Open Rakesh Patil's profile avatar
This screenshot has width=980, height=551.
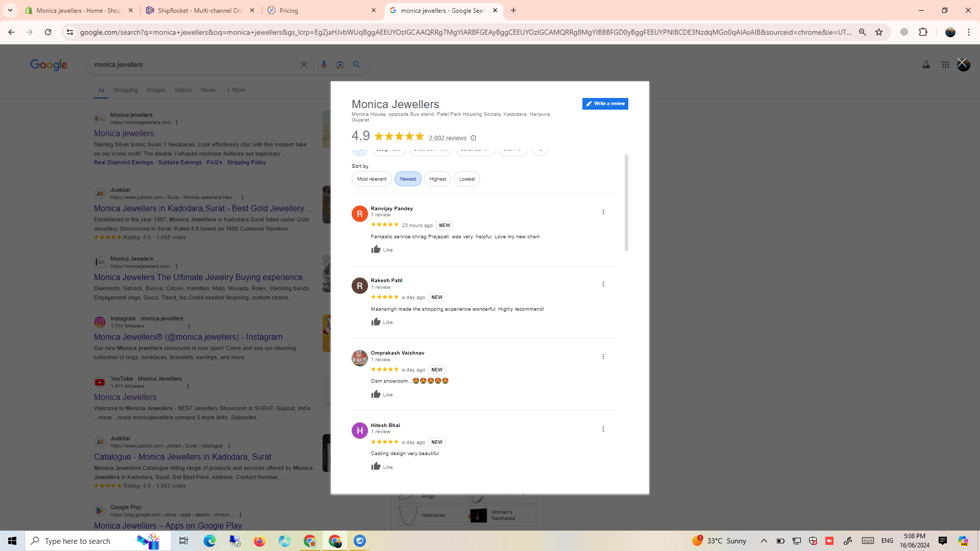point(360,286)
